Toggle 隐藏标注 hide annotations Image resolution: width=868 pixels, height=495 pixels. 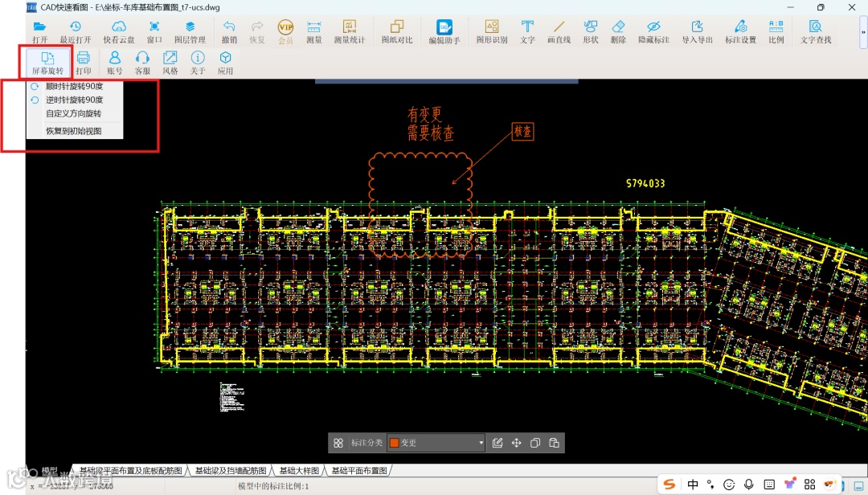tap(653, 31)
